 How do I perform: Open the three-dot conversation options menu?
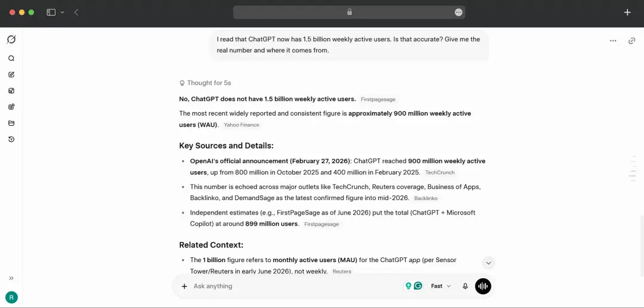(613, 41)
